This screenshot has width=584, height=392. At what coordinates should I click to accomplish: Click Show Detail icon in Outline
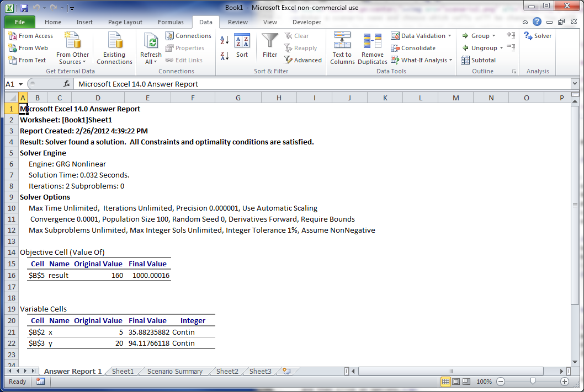point(511,35)
